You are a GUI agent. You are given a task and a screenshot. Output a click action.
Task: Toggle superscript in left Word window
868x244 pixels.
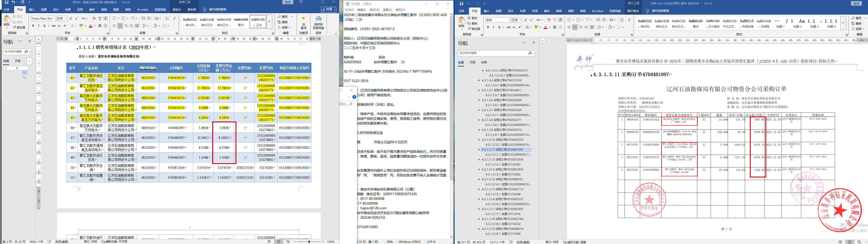tap(65, 26)
